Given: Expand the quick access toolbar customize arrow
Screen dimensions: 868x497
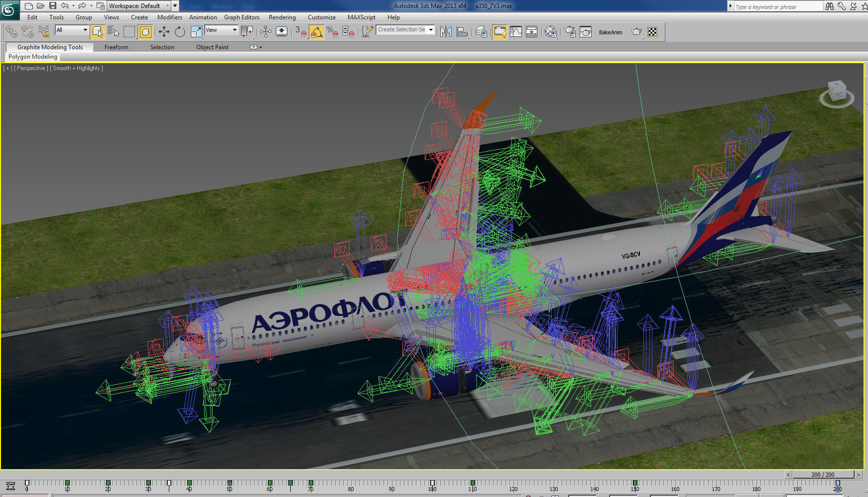Looking at the screenshot, I should tap(175, 6).
